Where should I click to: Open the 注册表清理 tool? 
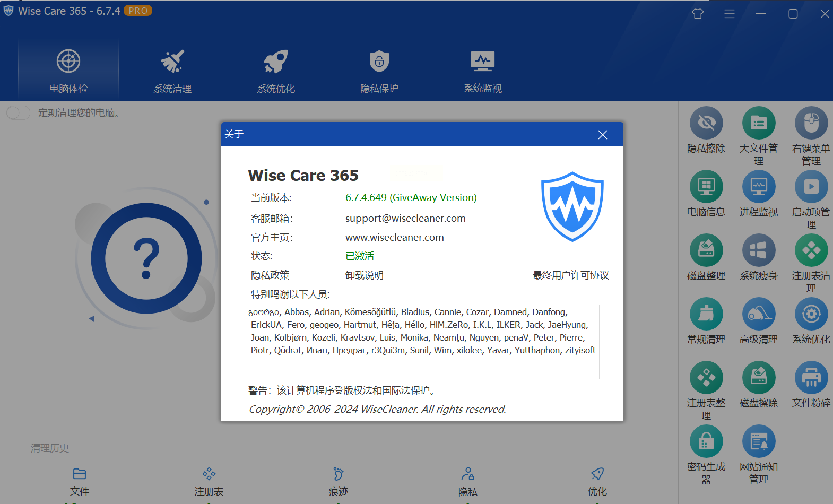click(x=811, y=264)
